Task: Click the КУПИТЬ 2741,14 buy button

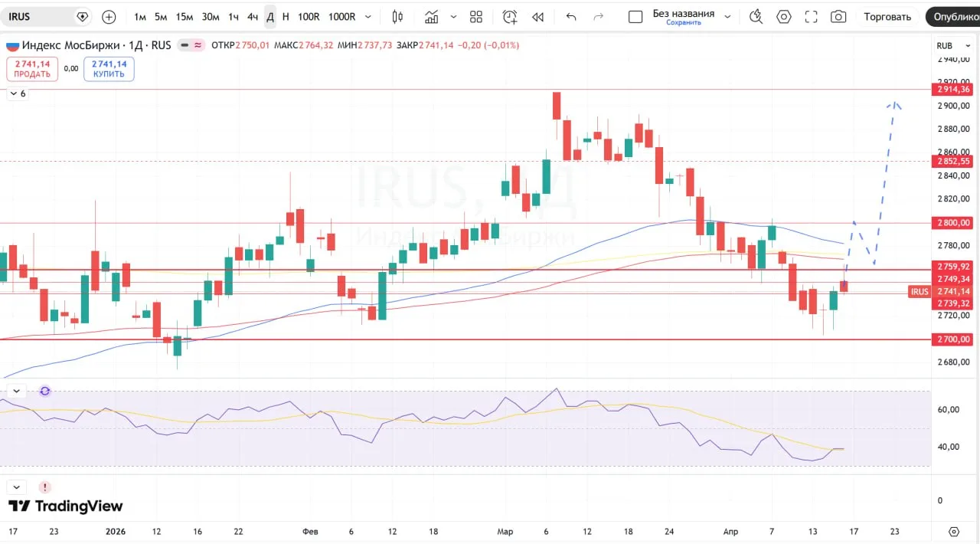Action: (x=109, y=69)
